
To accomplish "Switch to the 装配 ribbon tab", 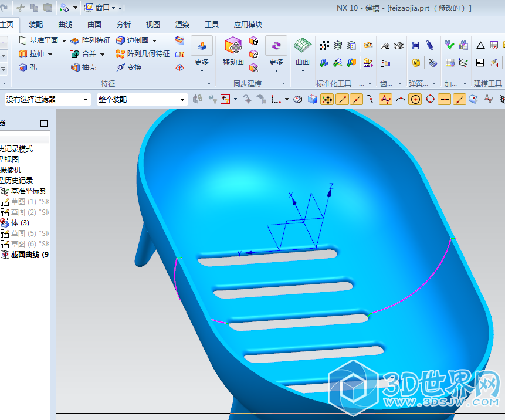I will coord(35,25).
